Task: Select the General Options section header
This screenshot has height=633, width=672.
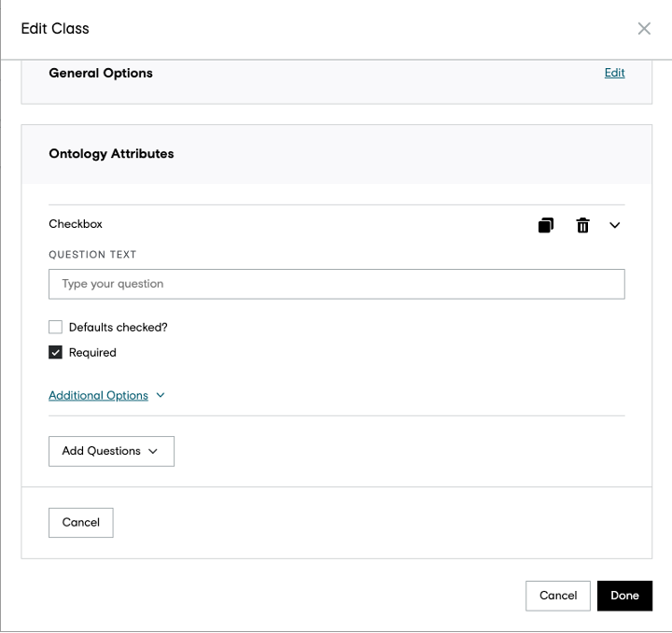Action: coord(101,73)
